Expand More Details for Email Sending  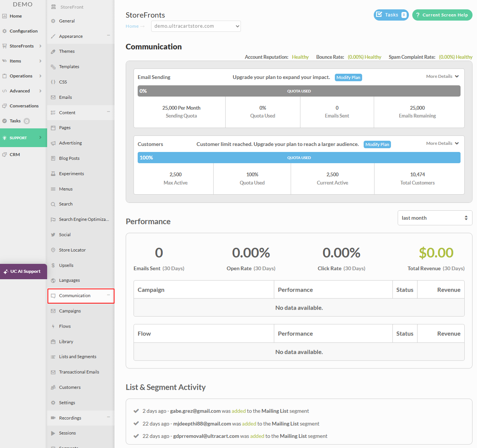pos(443,76)
